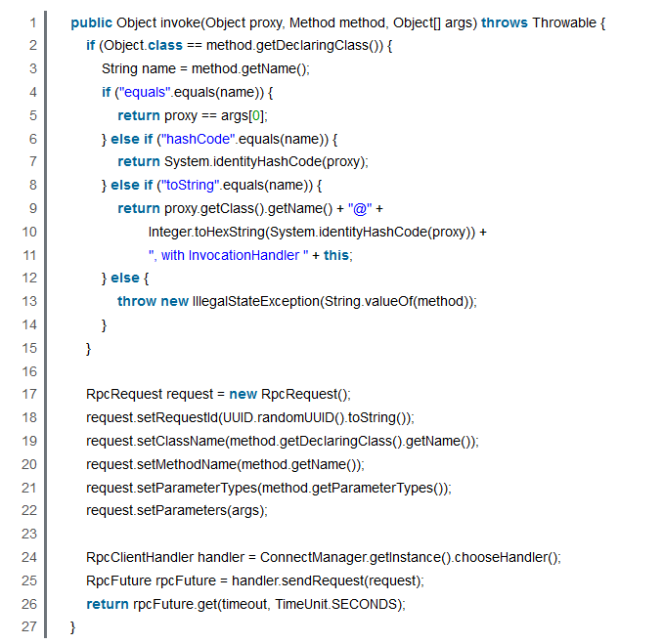This screenshot has height=644, width=664.
Task: Click "TimeUnit.SECONDS" on line 26
Action: 335,604
